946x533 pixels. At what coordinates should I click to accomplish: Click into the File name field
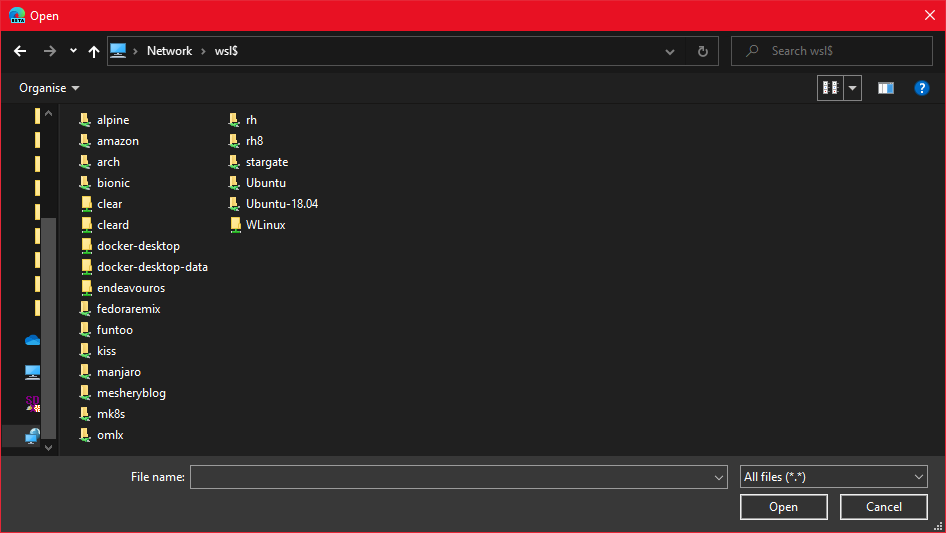459,477
